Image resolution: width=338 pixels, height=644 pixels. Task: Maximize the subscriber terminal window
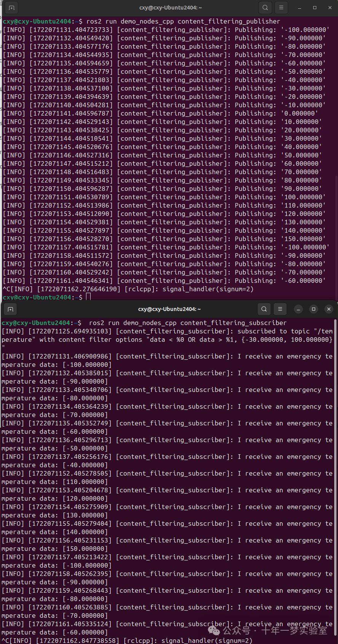(x=314, y=309)
